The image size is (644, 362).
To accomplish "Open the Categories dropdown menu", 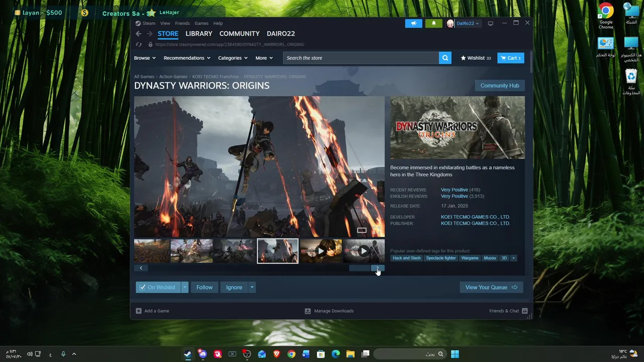I will pyautogui.click(x=233, y=58).
